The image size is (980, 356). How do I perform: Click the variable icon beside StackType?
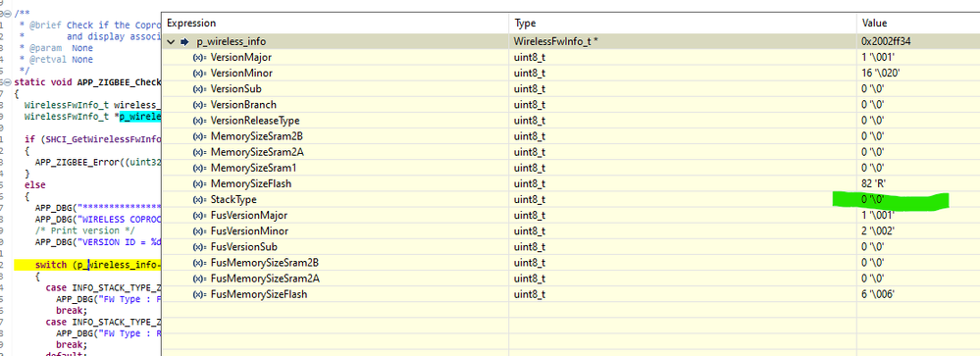coord(200,200)
